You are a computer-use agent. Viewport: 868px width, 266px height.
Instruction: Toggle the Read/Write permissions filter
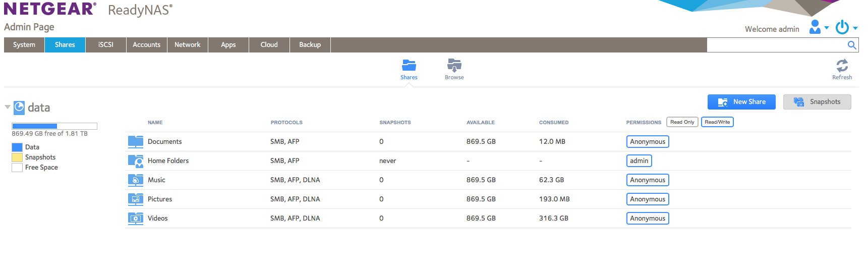(x=717, y=122)
